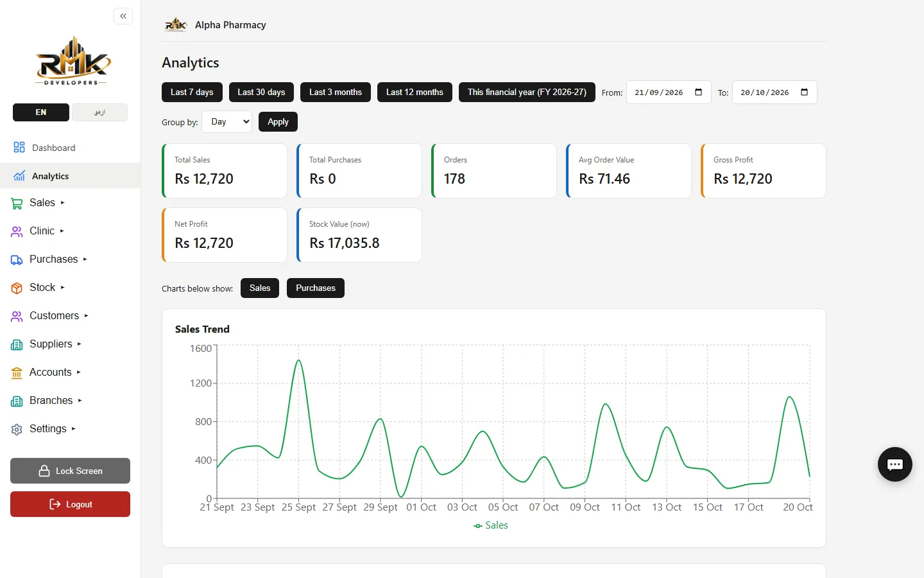
Task: Go to Dashboard page
Action: [70, 148]
